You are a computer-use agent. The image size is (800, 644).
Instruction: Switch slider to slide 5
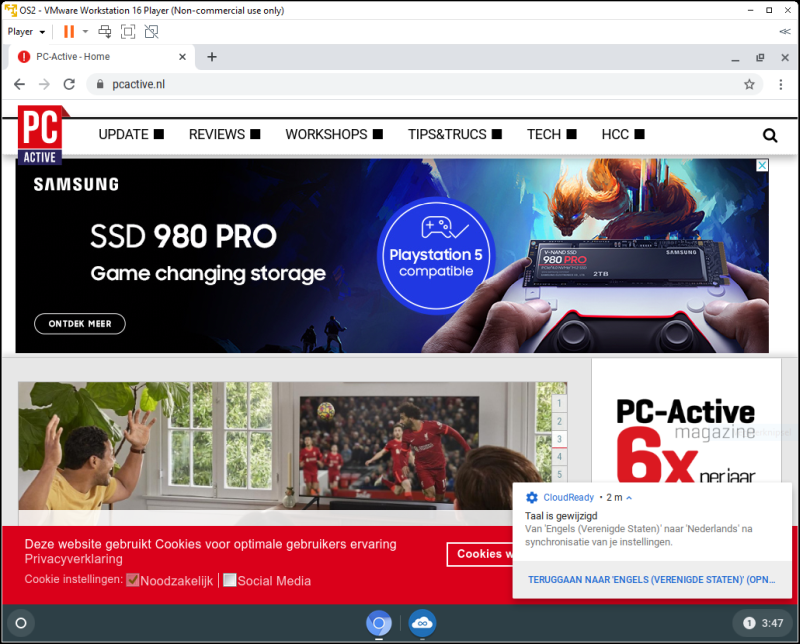(x=559, y=475)
